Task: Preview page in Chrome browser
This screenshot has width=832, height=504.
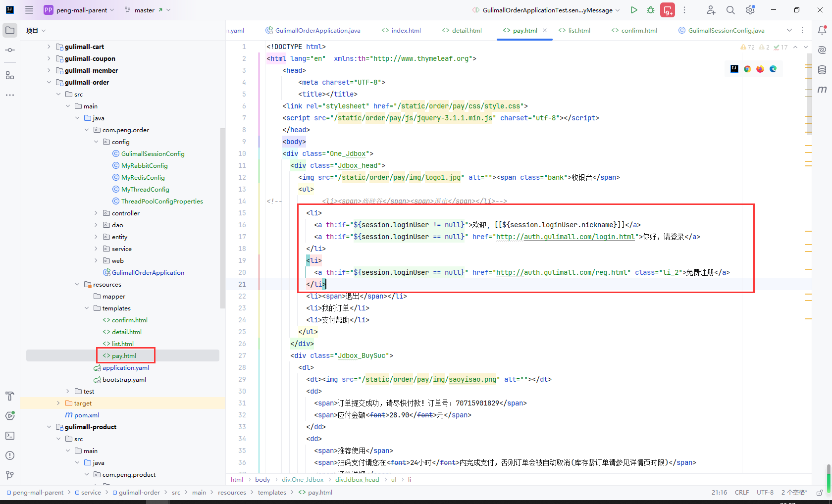Action: coord(747,69)
